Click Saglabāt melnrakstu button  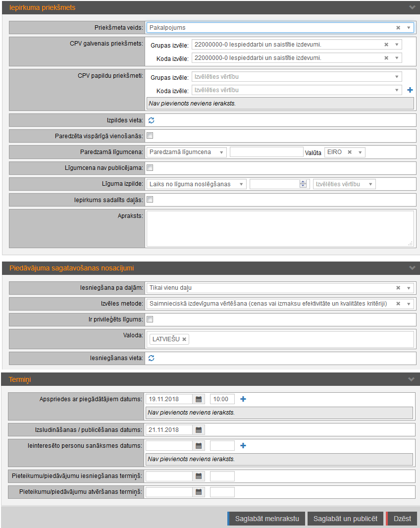point(266,519)
